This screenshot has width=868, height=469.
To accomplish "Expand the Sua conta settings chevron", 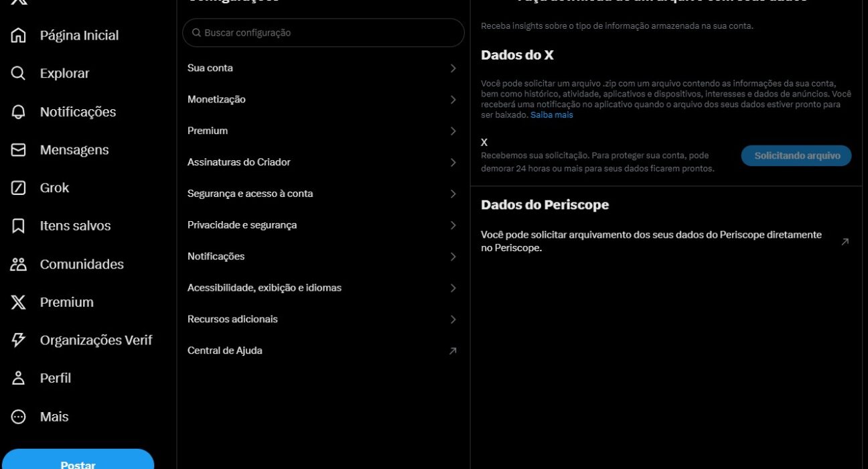I will click(453, 68).
